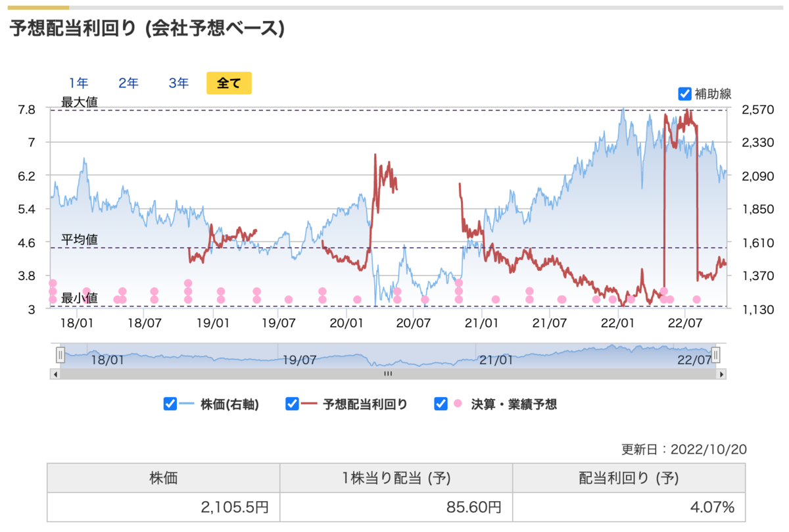Click the 株価 table header
The image size is (789, 532).
click(x=164, y=478)
